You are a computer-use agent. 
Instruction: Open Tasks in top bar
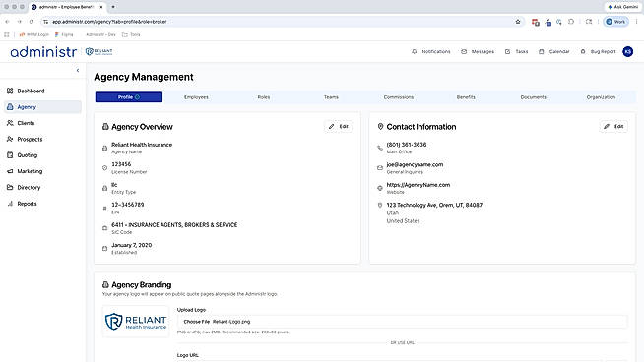click(516, 52)
